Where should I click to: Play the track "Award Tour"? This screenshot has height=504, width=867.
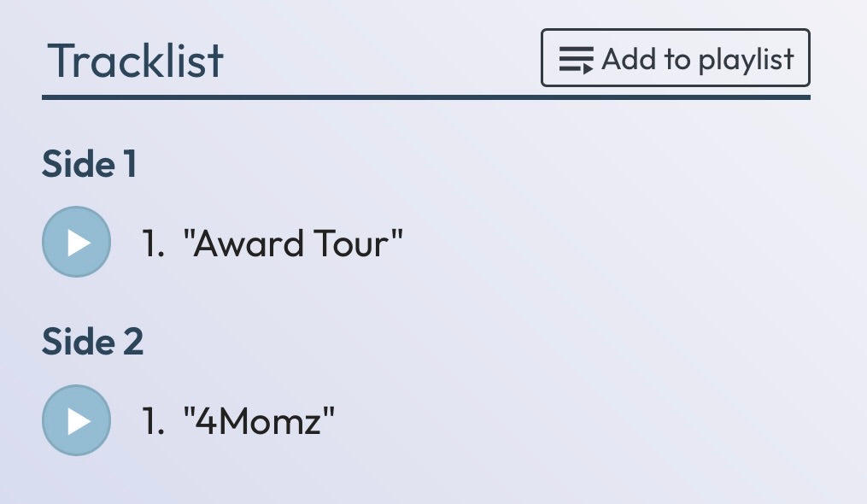(76, 242)
